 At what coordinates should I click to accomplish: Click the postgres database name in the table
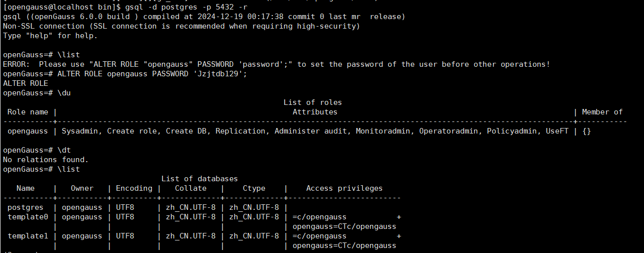(26, 207)
